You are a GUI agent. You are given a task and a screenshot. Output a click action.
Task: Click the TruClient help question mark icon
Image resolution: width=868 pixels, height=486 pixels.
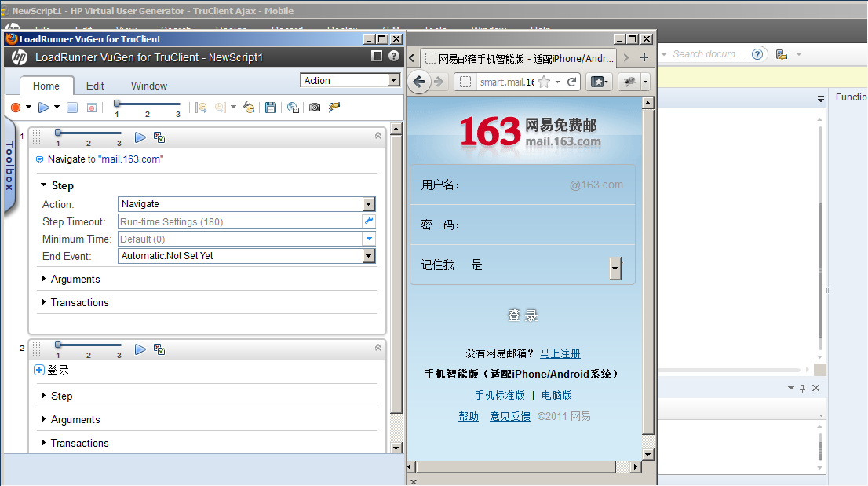pos(394,56)
